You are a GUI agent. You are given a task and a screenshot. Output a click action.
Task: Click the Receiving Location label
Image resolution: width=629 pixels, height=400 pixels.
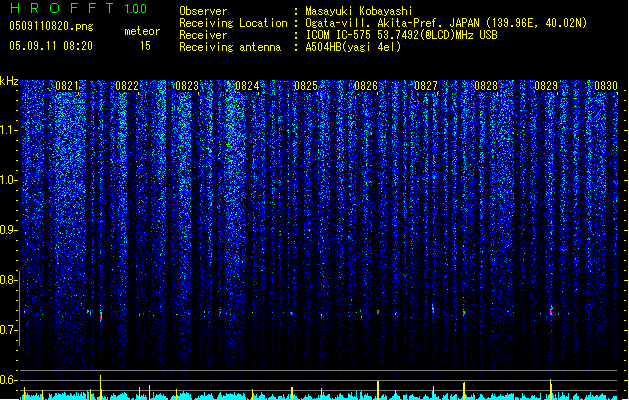(233, 23)
